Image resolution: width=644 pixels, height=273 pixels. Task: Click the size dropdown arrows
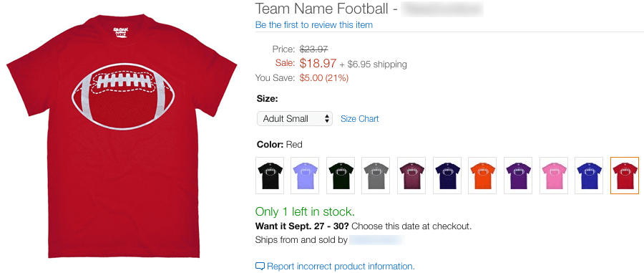click(327, 119)
